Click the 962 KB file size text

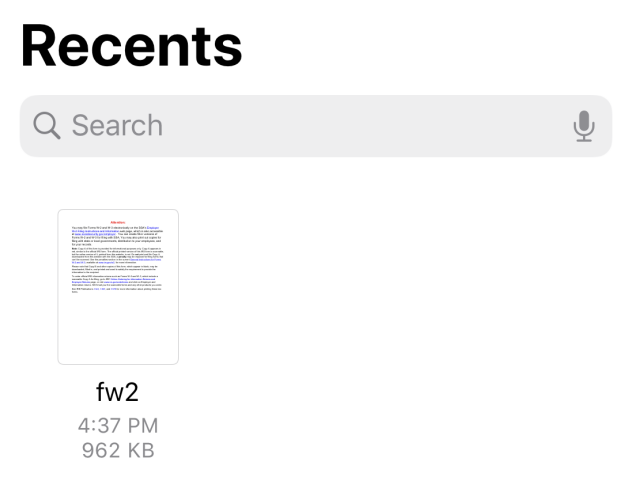point(118,450)
